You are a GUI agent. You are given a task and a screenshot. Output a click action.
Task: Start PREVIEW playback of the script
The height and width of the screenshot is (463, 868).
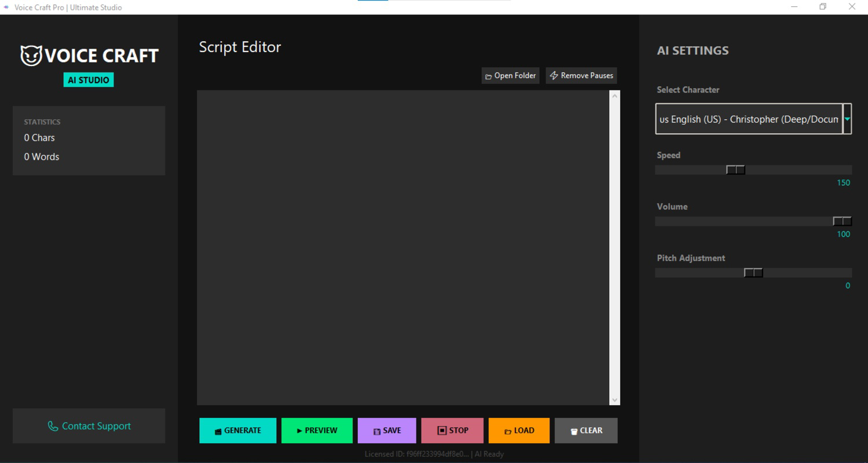[317, 431]
